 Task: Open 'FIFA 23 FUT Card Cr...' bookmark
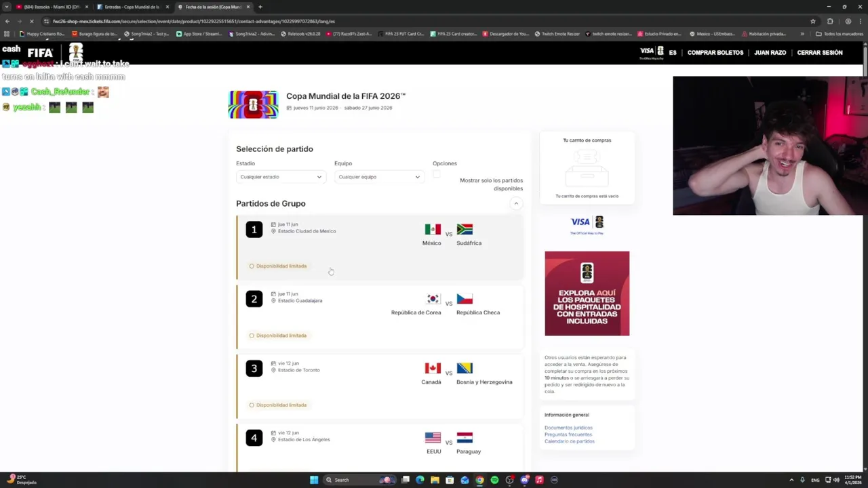pyautogui.click(x=400, y=34)
